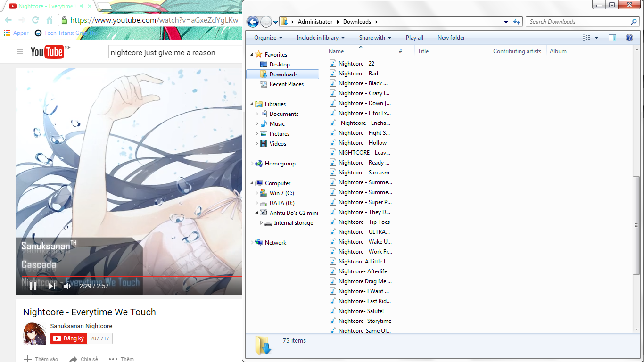Select Desktop under Favorites
This screenshot has height=362, width=644.
tap(280, 65)
